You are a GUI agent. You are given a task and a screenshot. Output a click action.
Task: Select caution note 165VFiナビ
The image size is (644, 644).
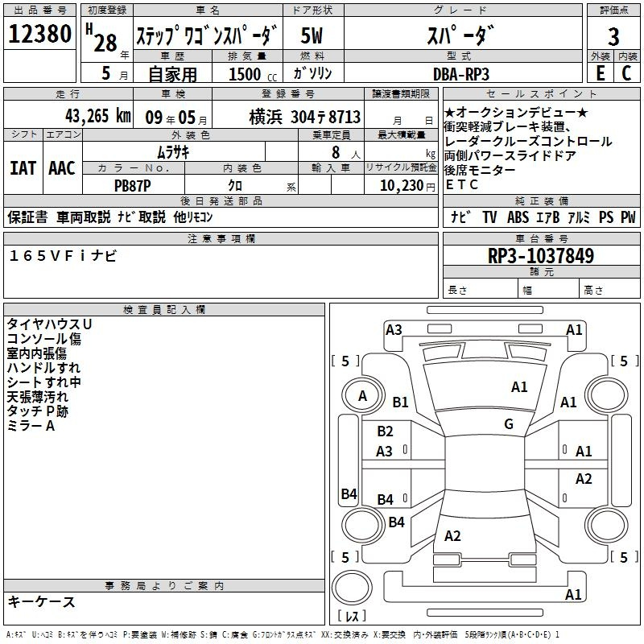pyautogui.click(x=63, y=256)
